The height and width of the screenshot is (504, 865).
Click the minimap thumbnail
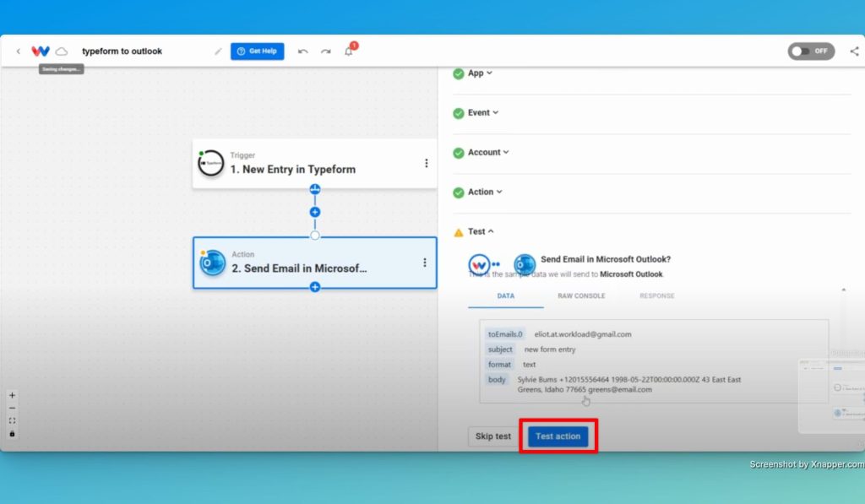[831, 396]
